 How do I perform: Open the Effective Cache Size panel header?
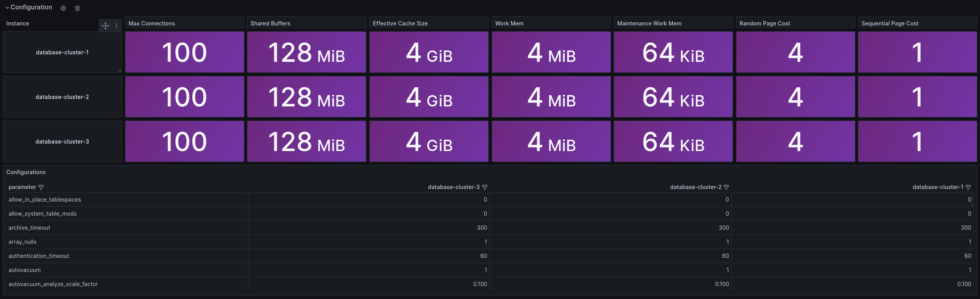click(x=400, y=23)
